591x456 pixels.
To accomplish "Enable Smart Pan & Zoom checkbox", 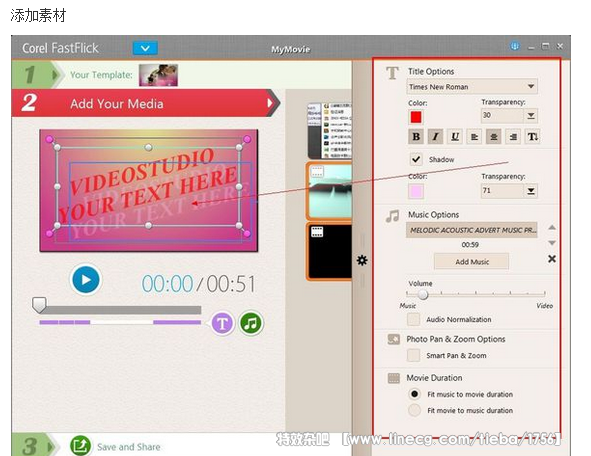I will [413, 355].
